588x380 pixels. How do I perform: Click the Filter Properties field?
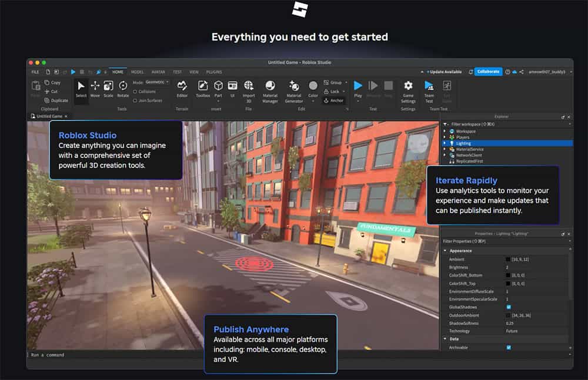click(506, 241)
